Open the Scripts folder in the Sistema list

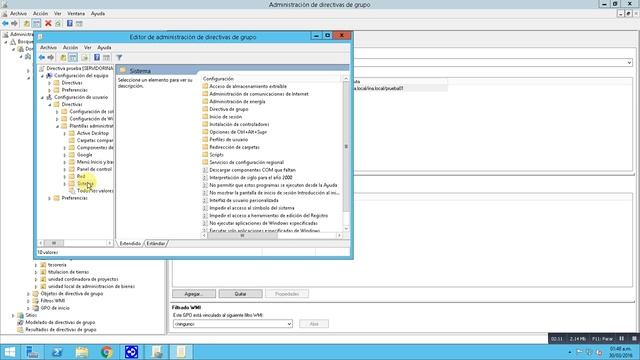tap(216, 155)
